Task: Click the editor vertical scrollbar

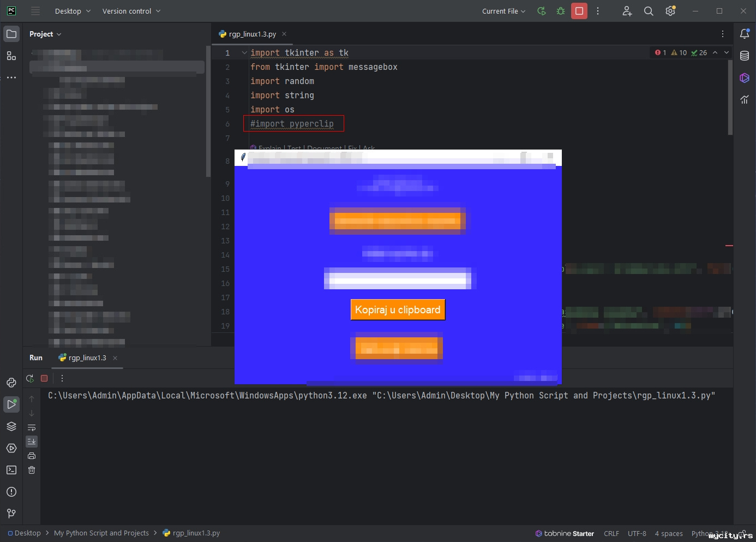Action: click(x=730, y=97)
